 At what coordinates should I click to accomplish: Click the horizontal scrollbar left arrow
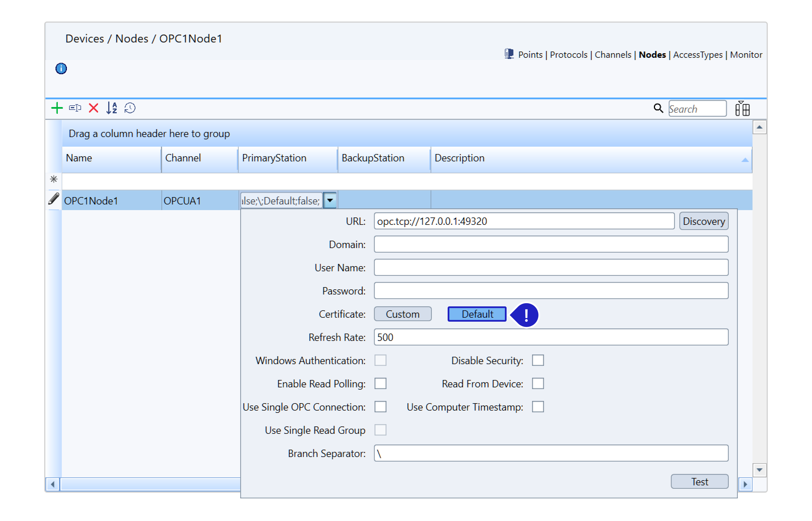point(52,484)
